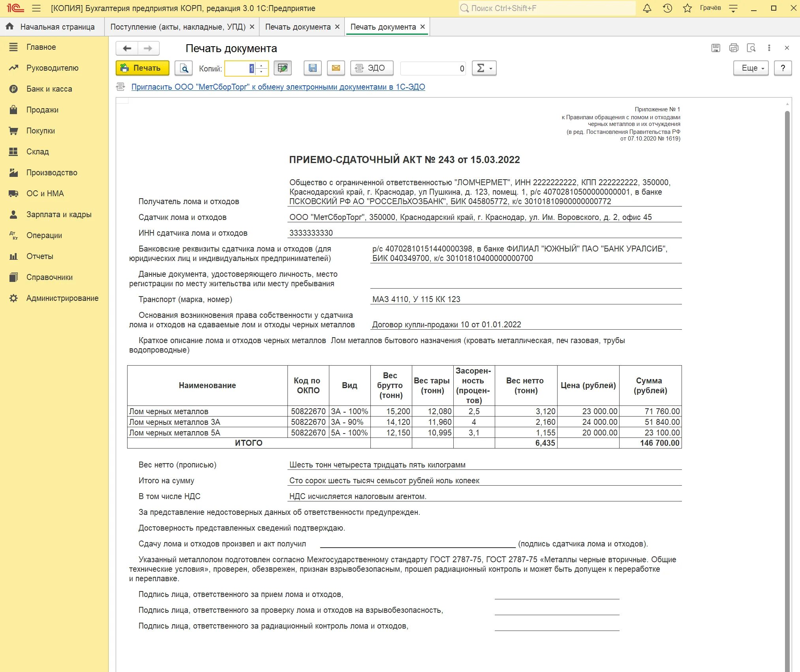Viewport: 800px width, 672px height.
Task: Open the notifications bell icon
Action: (647, 8)
